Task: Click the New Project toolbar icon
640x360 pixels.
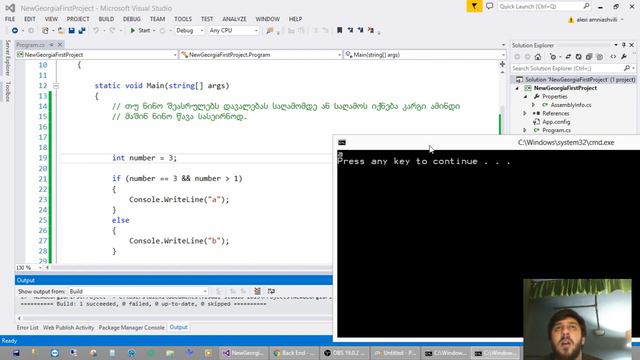Action: [45, 31]
